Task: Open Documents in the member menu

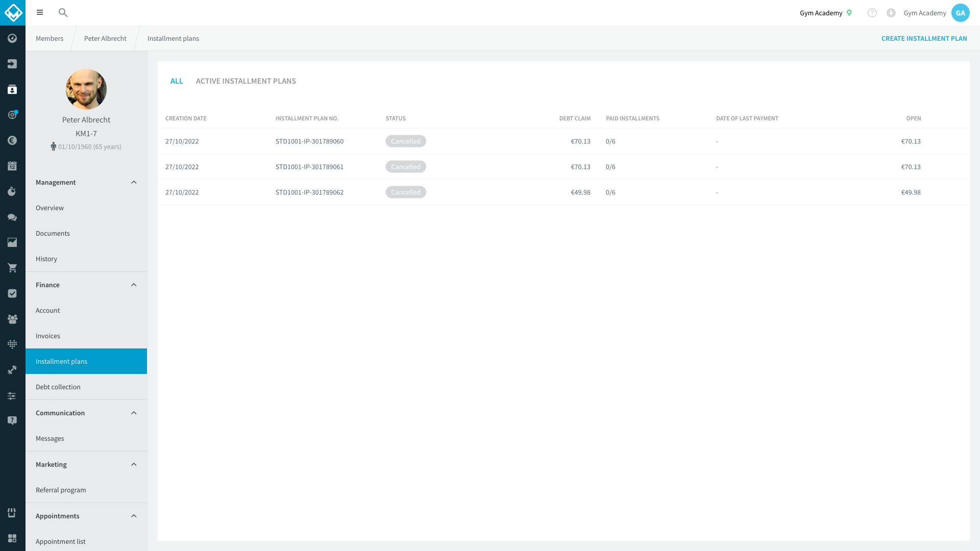Action: 86,233
